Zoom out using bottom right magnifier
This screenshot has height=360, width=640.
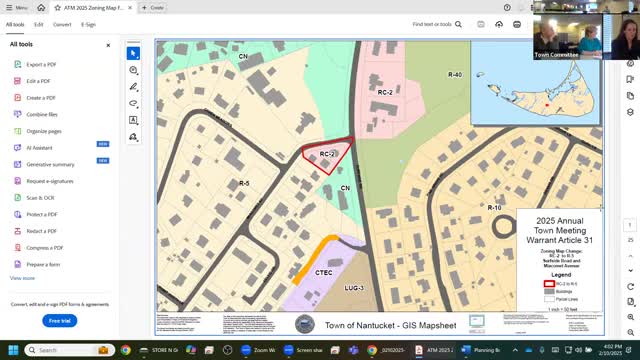tap(630, 333)
